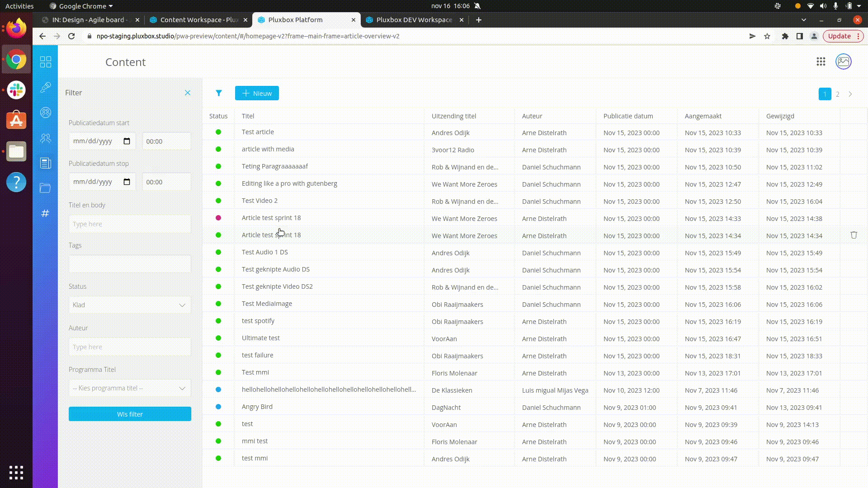The height and width of the screenshot is (488, 868).
Task: Switch to Pluxbox DEV Workspace tab
Action: (x=414, y=20)
